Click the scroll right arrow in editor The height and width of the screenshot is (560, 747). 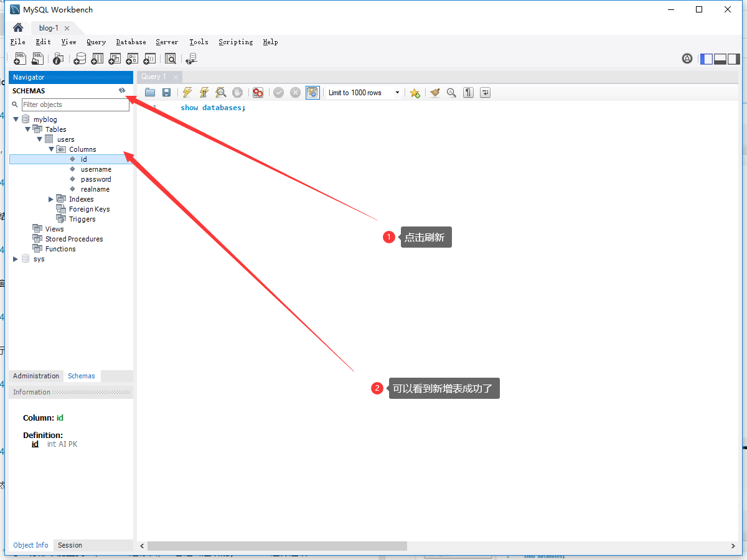coord(733,546)
